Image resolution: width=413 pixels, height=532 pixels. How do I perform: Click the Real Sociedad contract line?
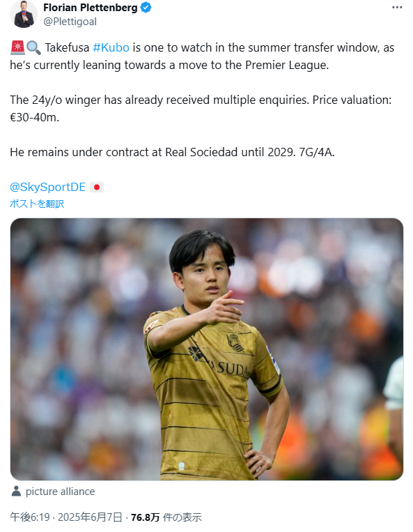click(x=172, y=152)
